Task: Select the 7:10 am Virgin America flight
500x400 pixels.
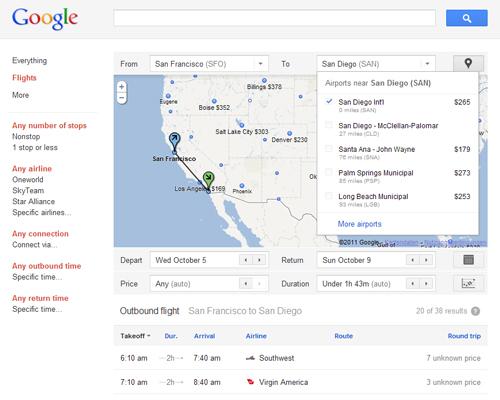Action: click(x=300, y=382)
